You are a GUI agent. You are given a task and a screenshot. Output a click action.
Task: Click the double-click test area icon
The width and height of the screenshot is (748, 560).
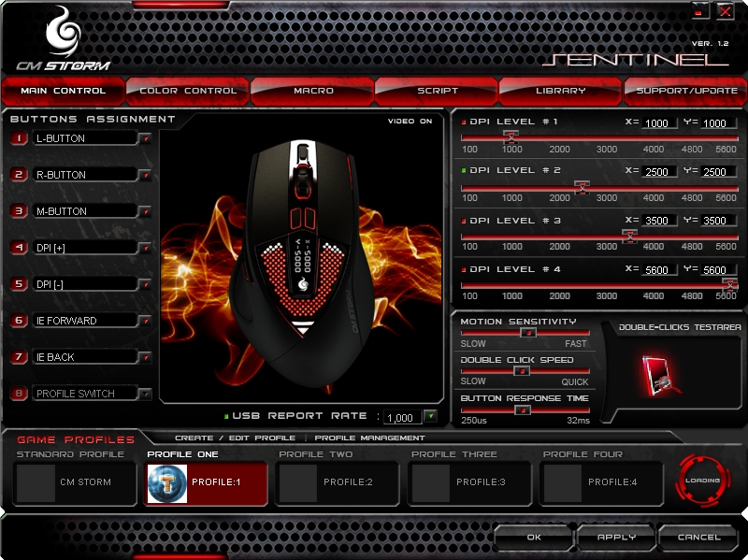point(661,376)
